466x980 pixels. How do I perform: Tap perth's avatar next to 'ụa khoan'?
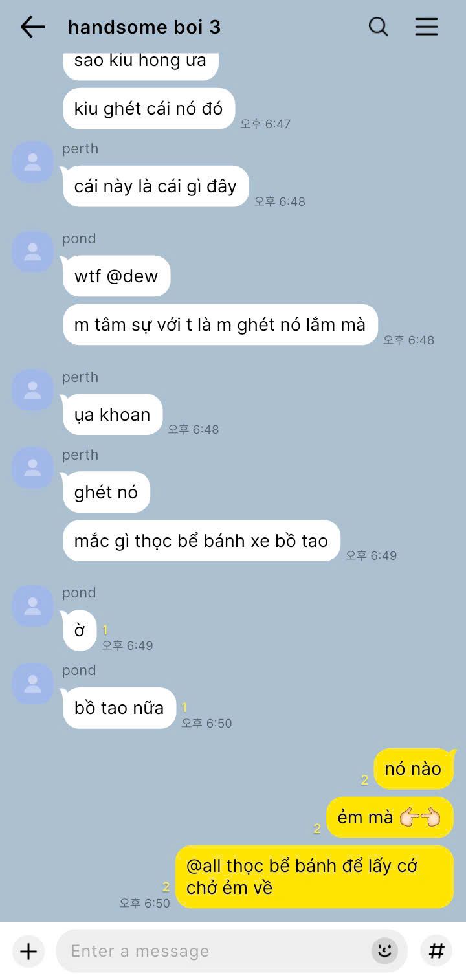point(32,390)
